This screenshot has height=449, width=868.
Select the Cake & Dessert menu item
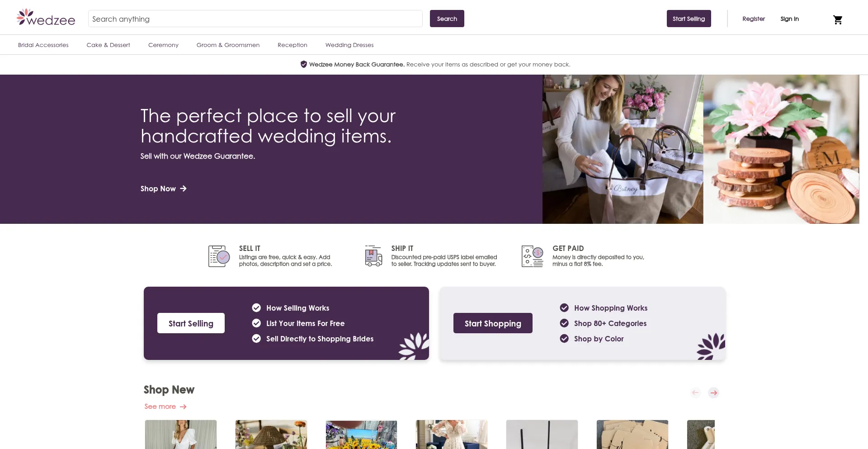tap(108, 45)
